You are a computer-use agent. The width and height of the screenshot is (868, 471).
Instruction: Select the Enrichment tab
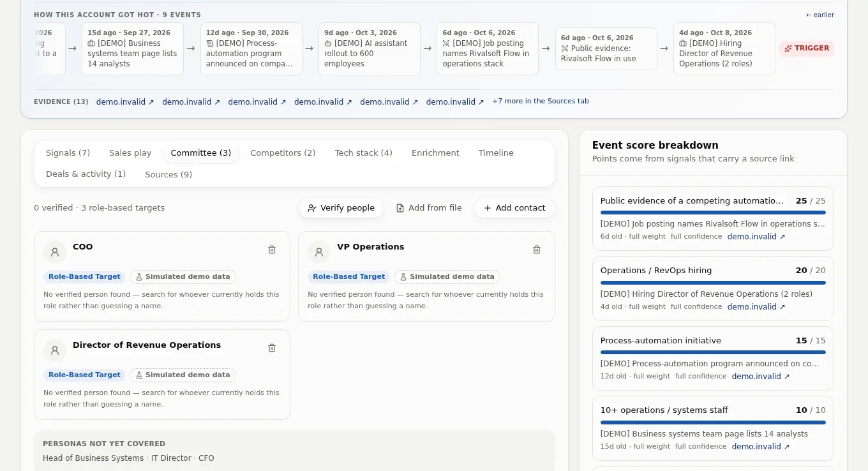435,153
